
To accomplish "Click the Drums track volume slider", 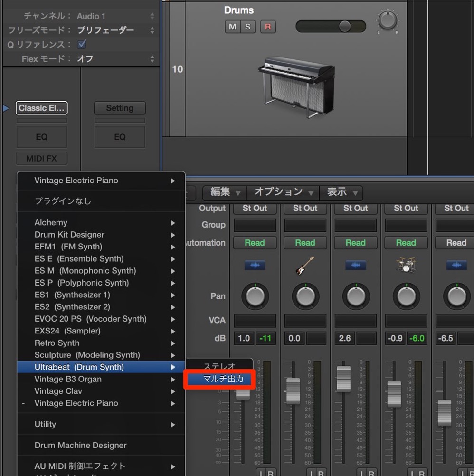I will pyautogui.click(x=331, y=27).
